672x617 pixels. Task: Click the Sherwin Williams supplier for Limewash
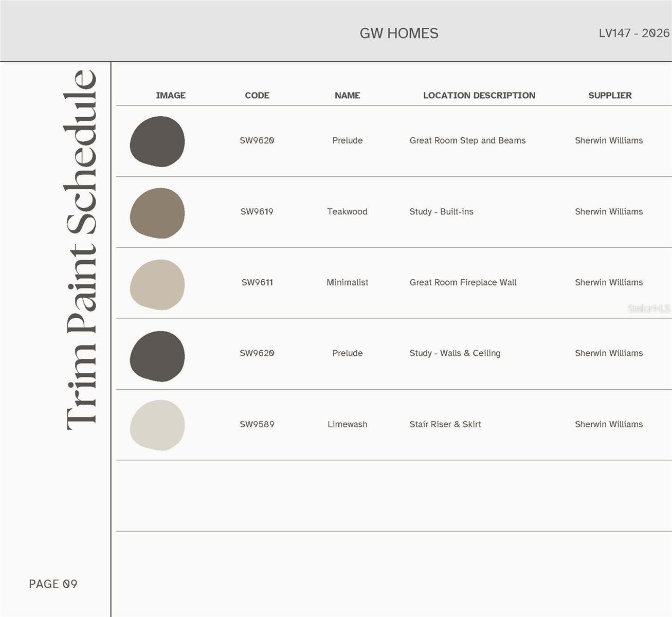pos(609,424)
